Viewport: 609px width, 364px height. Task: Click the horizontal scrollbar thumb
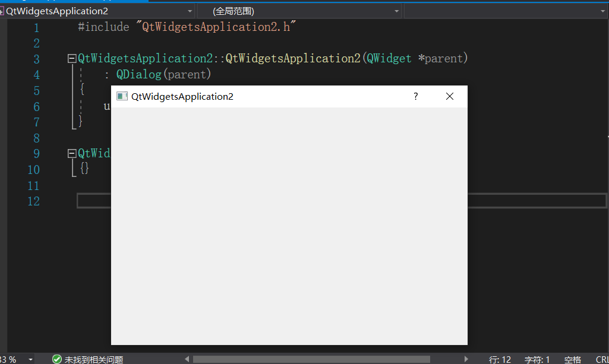[311, 359]
